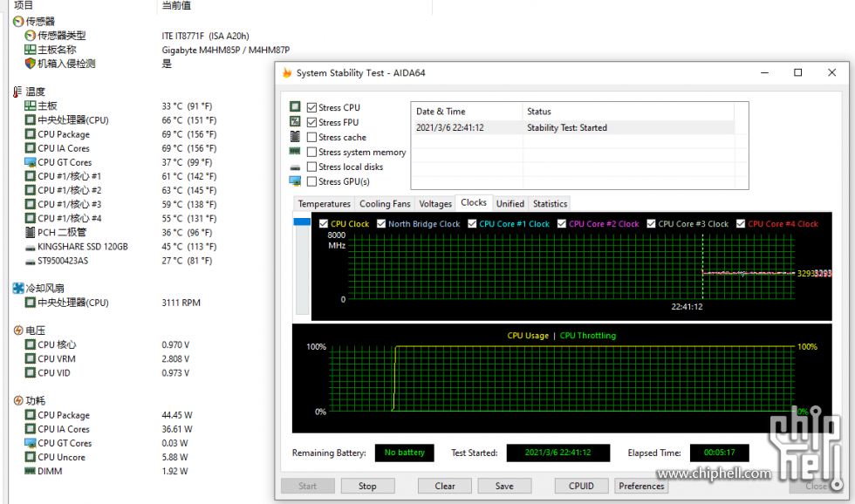855x504 pixels.
Task: Select the CPU #1/核心 #4 temperature row
Action: click(x=121, y=218)
